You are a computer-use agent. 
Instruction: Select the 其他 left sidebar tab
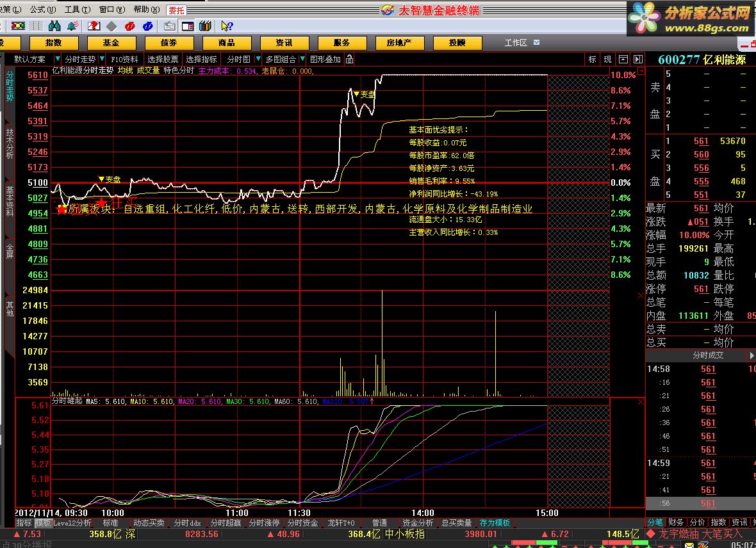tap(10, 309)
